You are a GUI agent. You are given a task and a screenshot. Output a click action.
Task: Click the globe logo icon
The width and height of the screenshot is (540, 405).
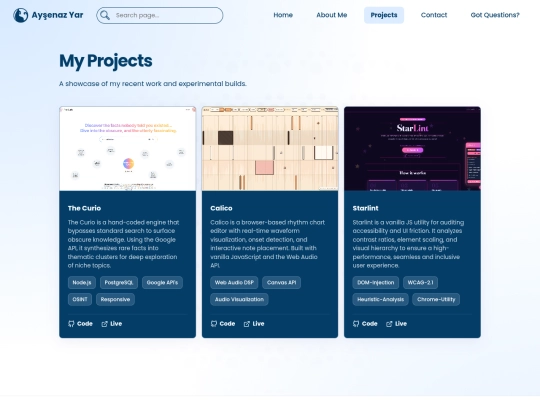[21, 15]
